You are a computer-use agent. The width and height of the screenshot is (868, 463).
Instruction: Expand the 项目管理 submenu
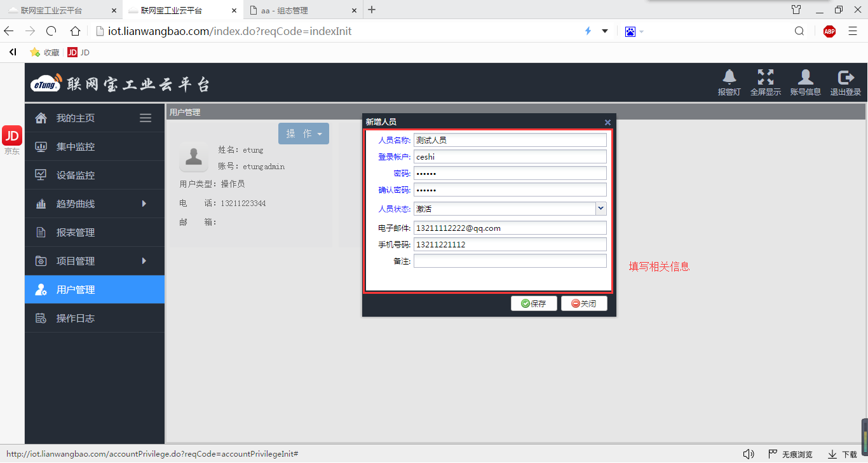pos(144,261)
